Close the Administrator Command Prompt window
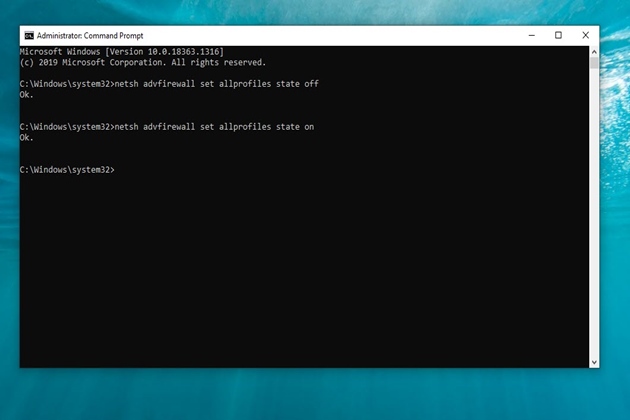This screenshot has width=630, height=420. [x=585, y=35]
